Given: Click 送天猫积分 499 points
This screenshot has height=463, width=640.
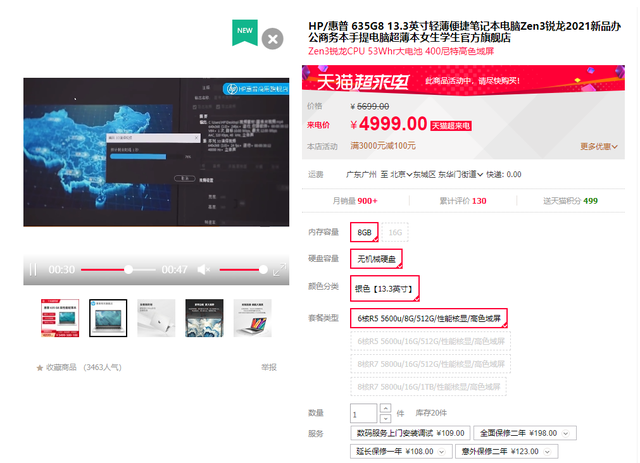Looking at the screenshot, I should click(x=570, y=200).
